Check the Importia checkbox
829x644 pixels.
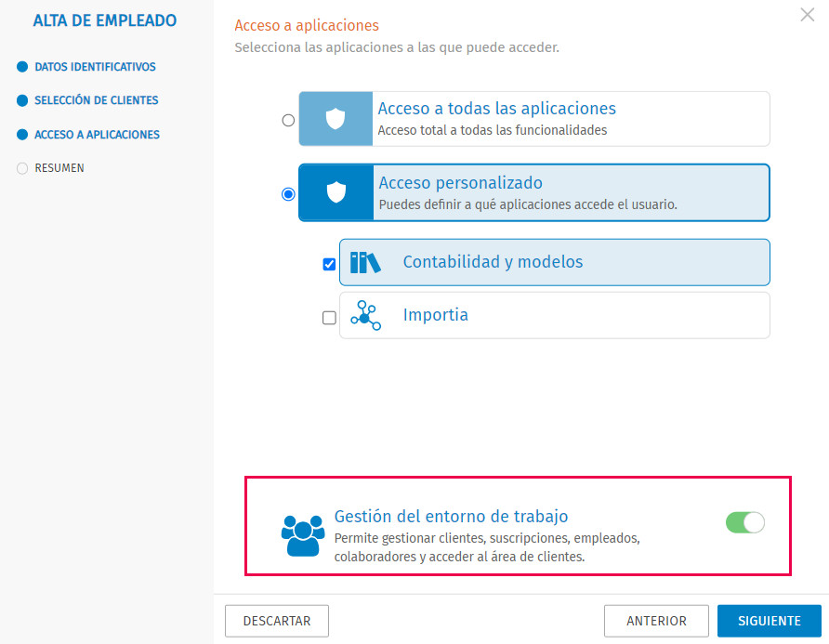(x=329, y=317)
